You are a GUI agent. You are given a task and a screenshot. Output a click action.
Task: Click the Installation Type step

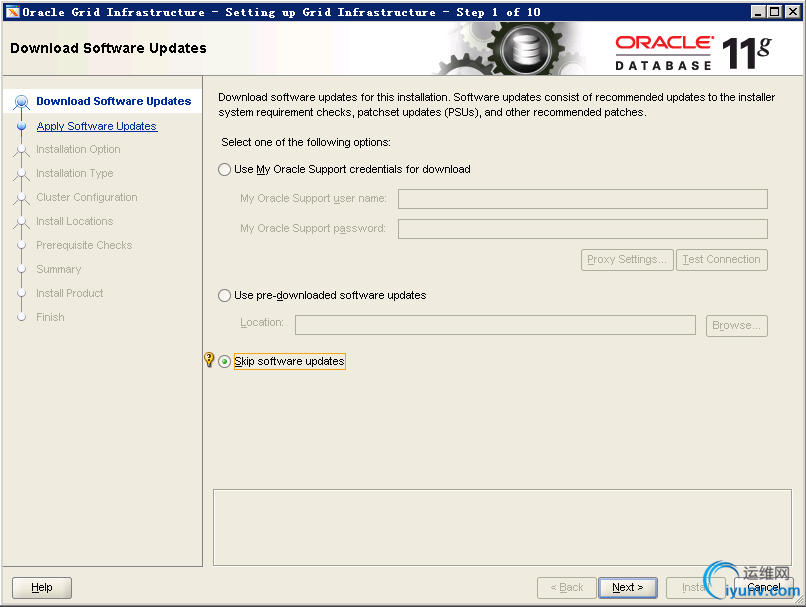coord(75,174)
